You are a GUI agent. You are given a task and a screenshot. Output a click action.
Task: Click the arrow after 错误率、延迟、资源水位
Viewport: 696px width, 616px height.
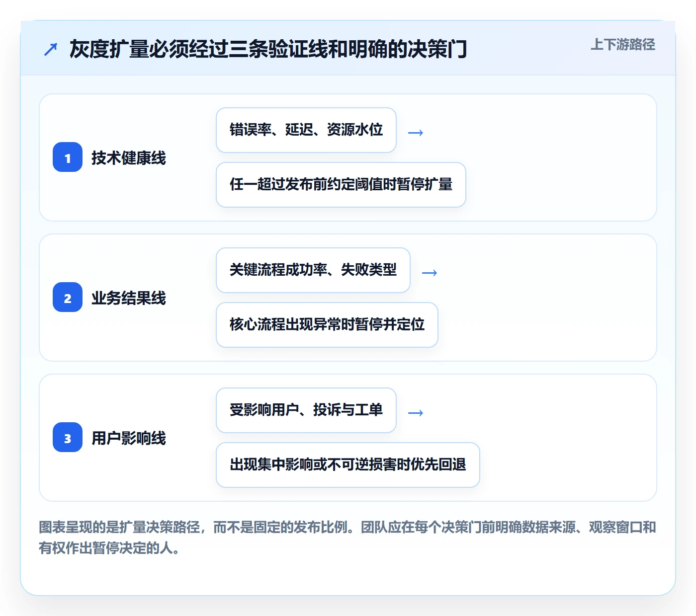coord(416,133)
